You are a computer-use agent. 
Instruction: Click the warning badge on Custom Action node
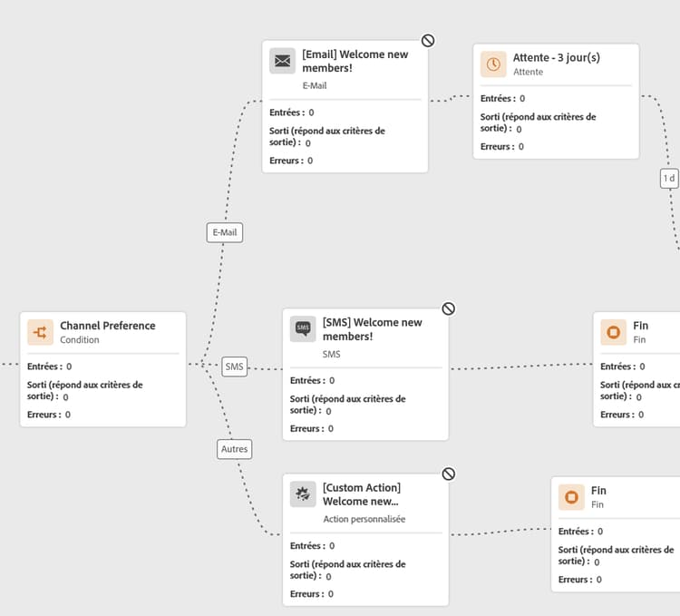click(448, 474)
